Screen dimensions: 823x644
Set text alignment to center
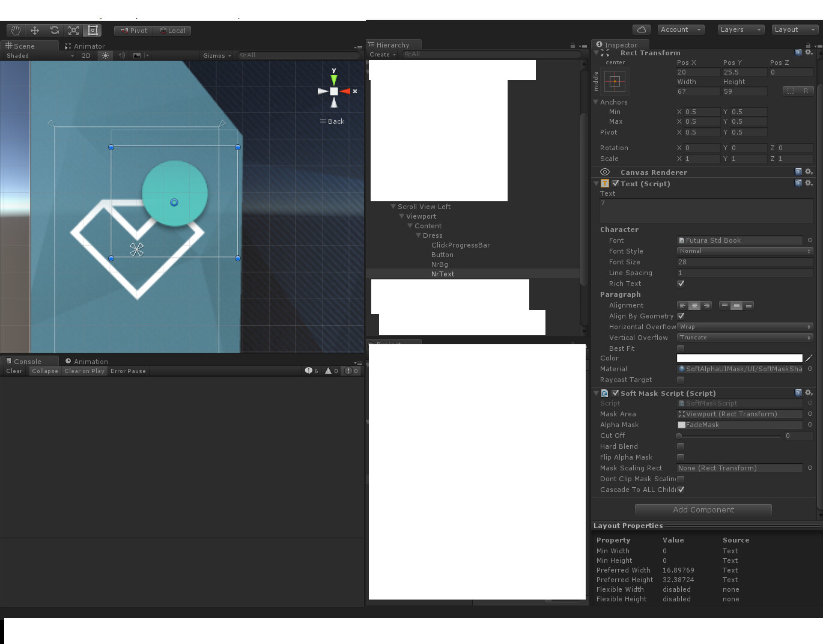pyautogui.click(x=694, y=305)
